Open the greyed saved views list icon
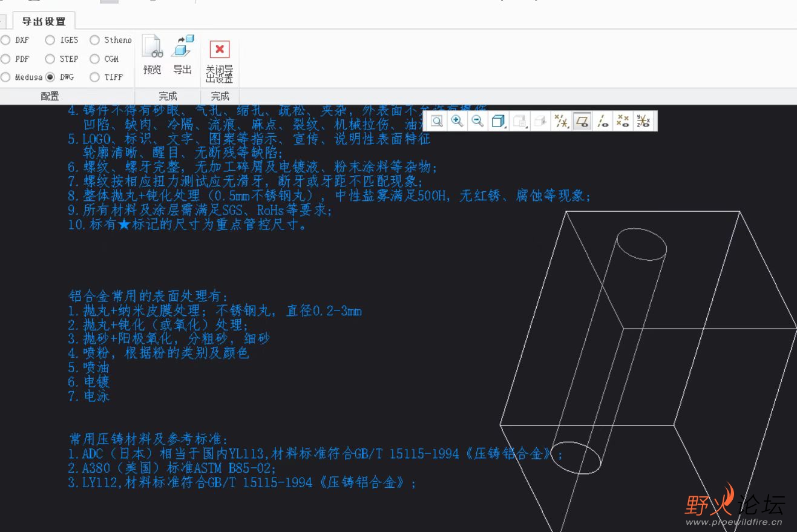The image size is (797, 532). pos(519,121)
